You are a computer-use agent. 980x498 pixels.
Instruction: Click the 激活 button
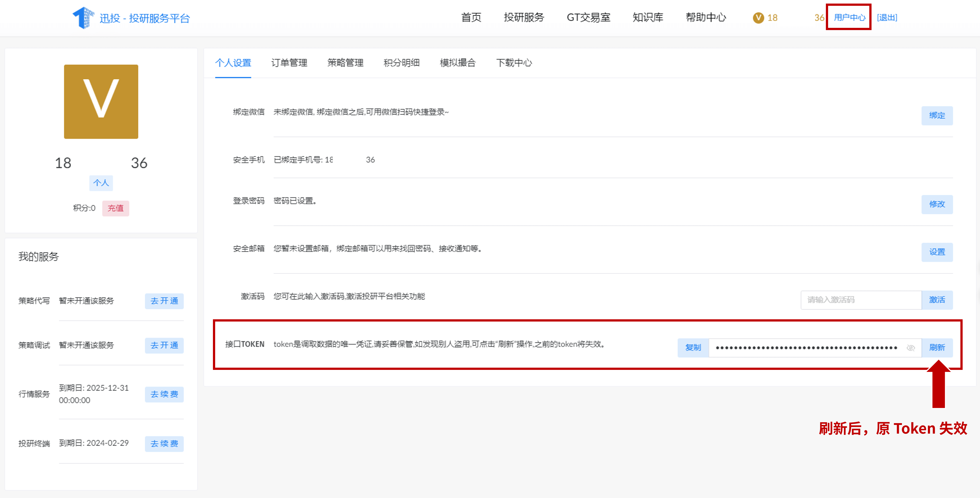pos(937,300)
